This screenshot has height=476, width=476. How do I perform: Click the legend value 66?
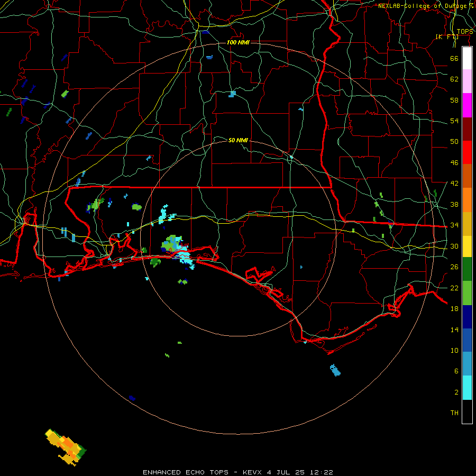(454, 58)
